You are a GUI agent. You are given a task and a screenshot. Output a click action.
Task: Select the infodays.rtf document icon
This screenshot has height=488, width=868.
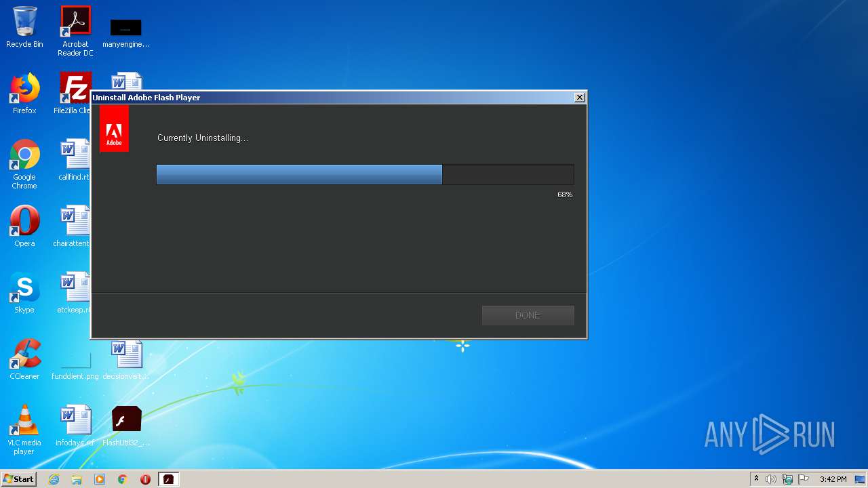[75, 426]
